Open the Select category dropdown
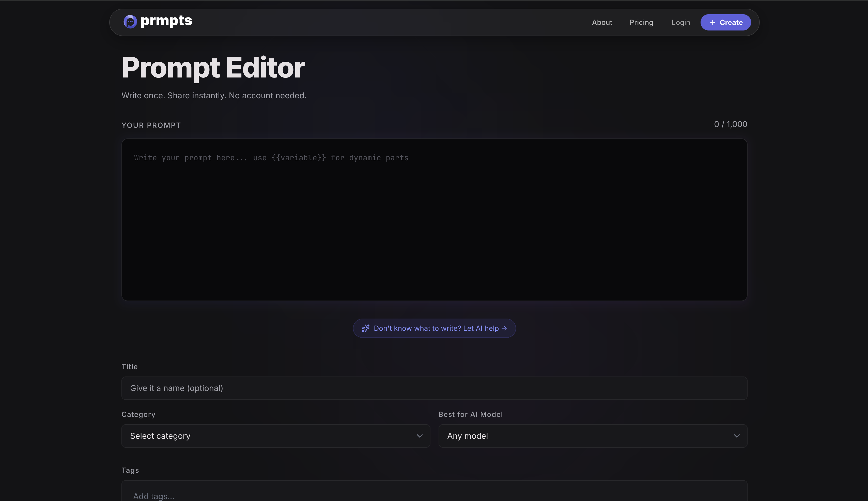Image resolution: width=868 pixels, height=501 pixels. [x=276, y=436]
